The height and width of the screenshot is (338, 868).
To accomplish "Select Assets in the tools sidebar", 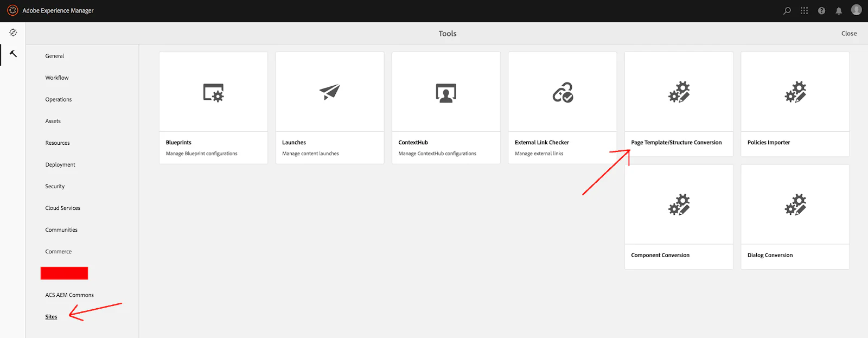I will click(x=53, y=121).
